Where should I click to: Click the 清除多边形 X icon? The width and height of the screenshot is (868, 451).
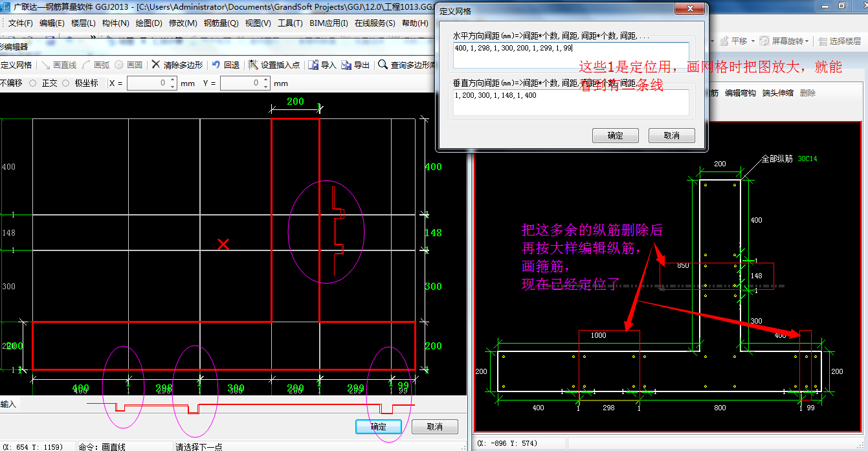pos(155,65)
